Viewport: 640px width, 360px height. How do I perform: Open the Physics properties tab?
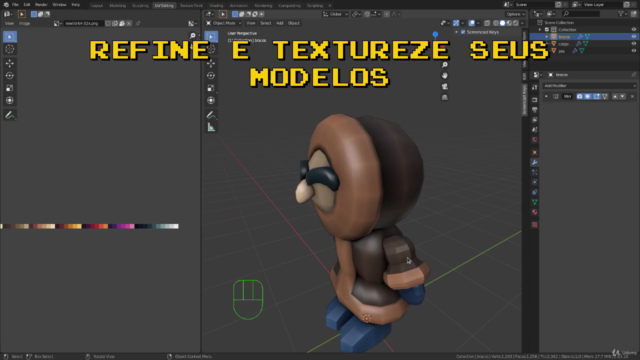pos(535,182)
